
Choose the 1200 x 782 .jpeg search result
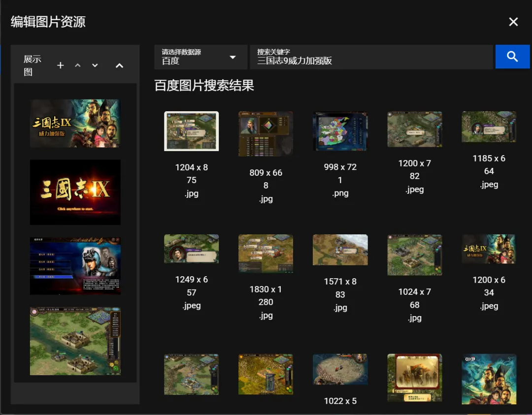point(415,129)
